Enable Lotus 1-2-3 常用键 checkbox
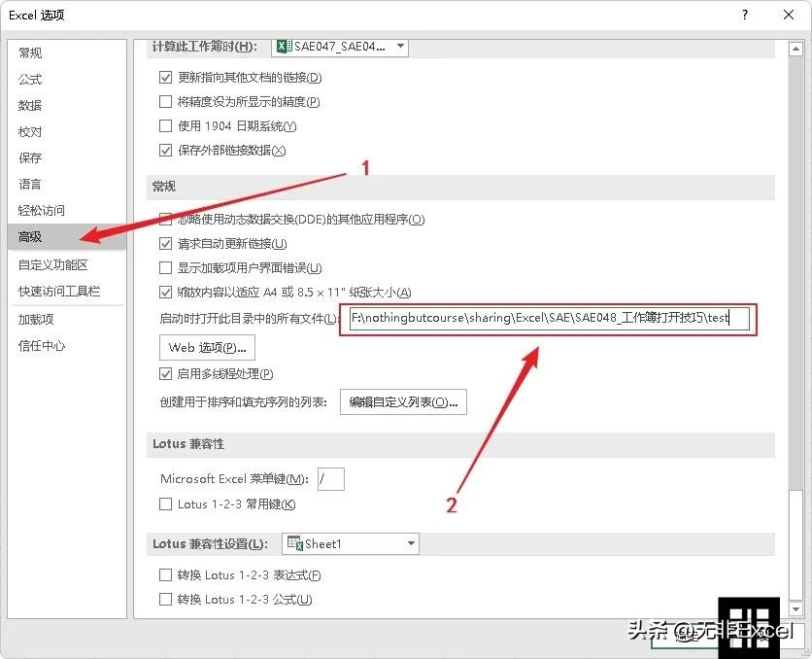The height and width of the screenshot is (659, 812). [165, 504]
